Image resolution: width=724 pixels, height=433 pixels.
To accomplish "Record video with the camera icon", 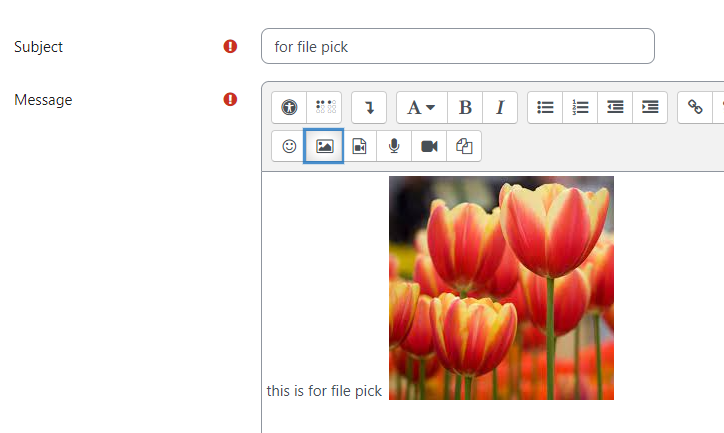I will tap(429, 146).
